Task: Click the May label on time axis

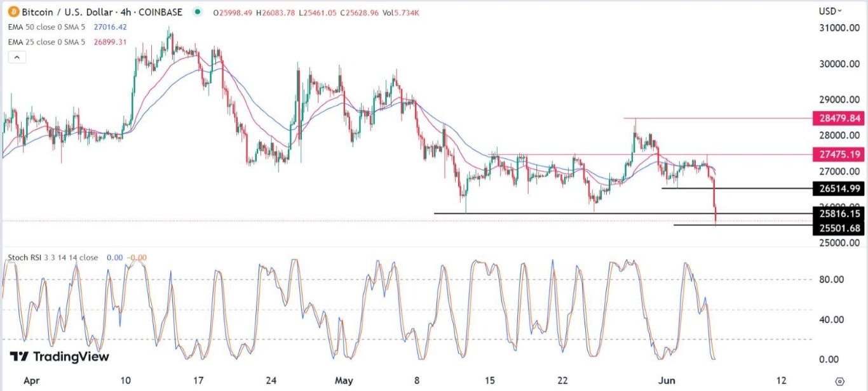Action: (344, 380)
